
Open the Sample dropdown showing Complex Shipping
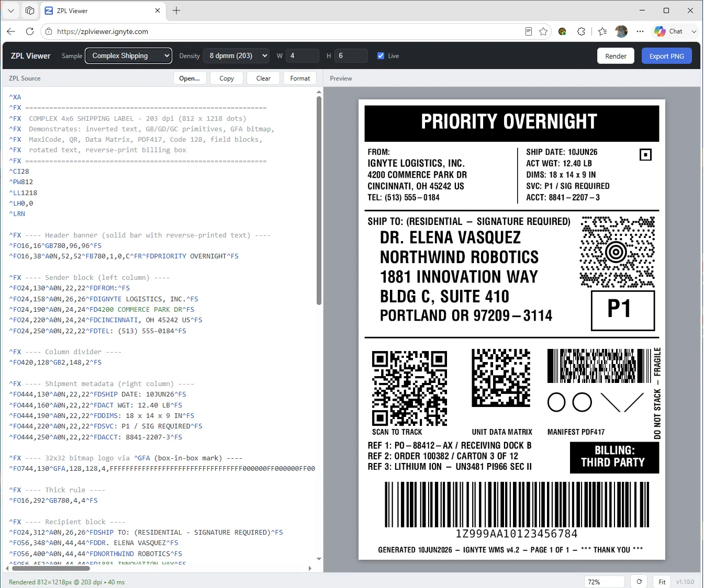point(130,55)
